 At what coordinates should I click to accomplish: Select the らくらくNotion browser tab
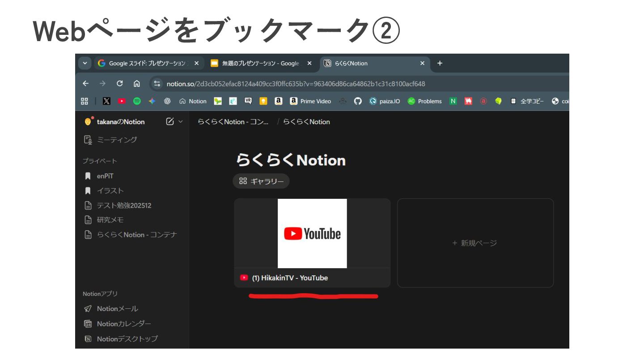point(375,63)
